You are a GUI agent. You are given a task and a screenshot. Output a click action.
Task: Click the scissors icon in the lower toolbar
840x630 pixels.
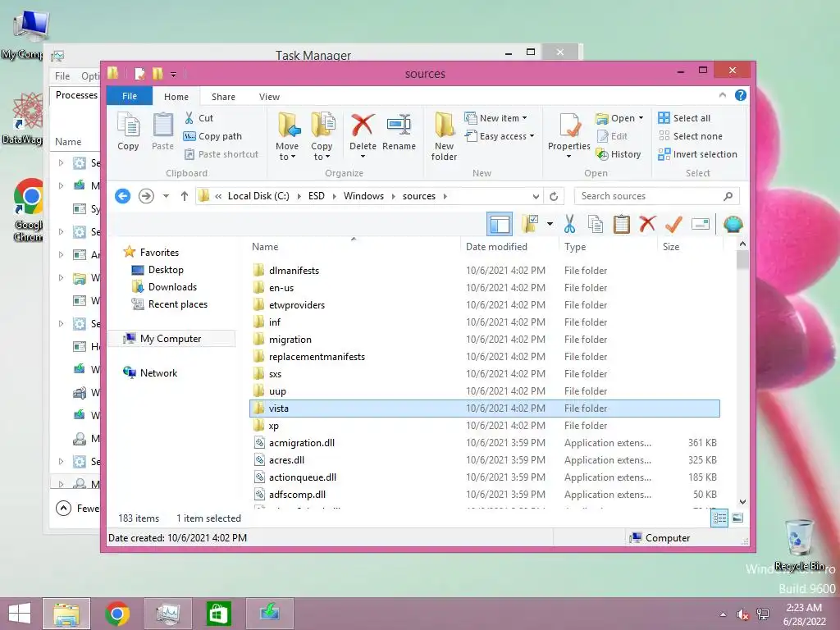pyautogui.click(x=569, y=224)
